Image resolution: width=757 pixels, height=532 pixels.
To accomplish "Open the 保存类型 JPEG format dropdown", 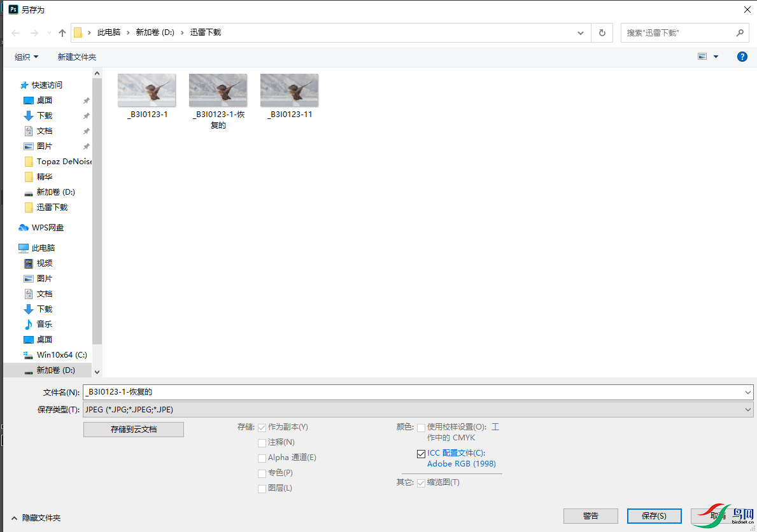I will point(418,410).
